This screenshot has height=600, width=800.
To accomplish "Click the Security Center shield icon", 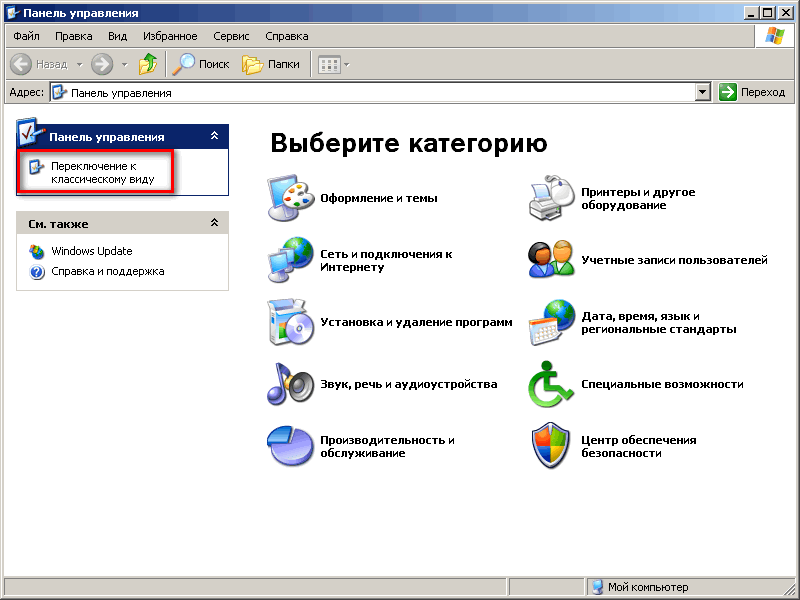I will point(552,446).
